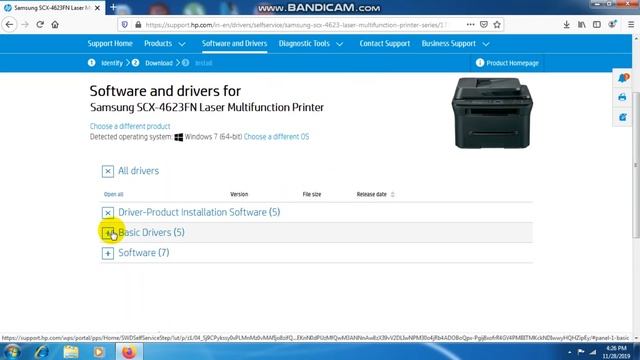Open the page actions three-dot menu

click(470, 24)
